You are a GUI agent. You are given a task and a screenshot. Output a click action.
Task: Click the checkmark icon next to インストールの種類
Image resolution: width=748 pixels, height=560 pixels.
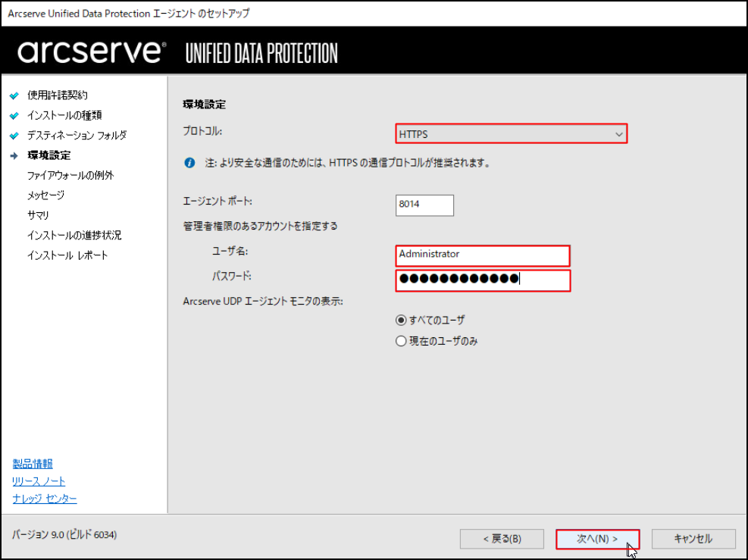14,115
